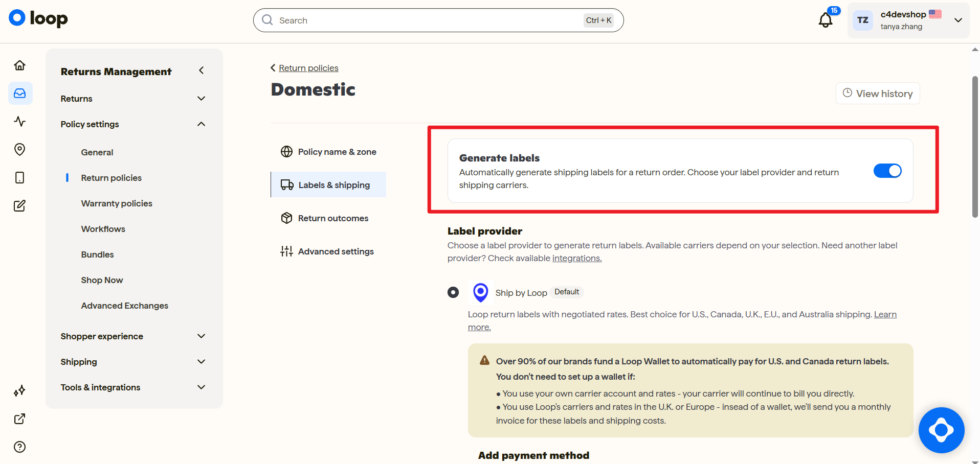The image size is (980, 464).
Task: Open the account dropdown chevron
Action: click(959, 20)
